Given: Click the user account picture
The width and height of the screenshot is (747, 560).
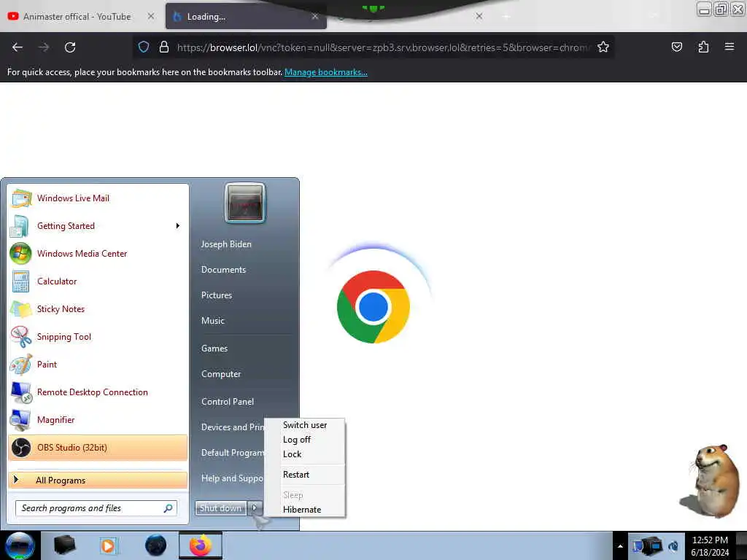Looking at the screenshot, I should pos(245,203).
